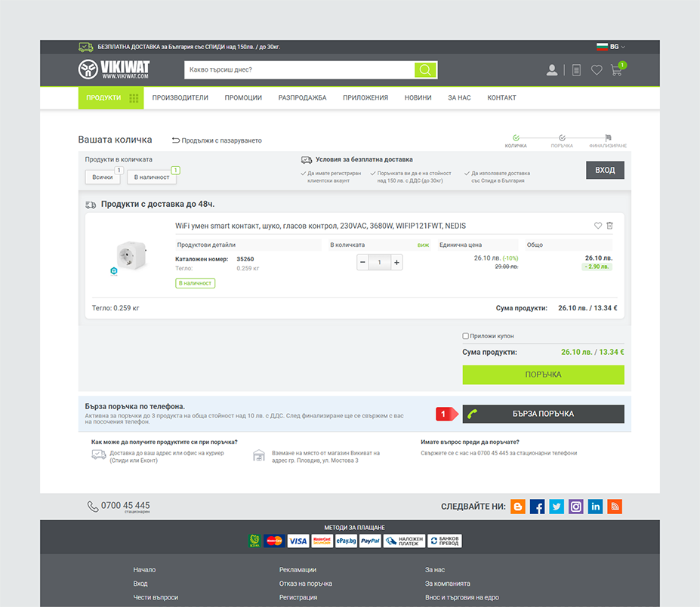
Task: Open the ПРОМОЦИИ menu item
Action: [243, 97]
